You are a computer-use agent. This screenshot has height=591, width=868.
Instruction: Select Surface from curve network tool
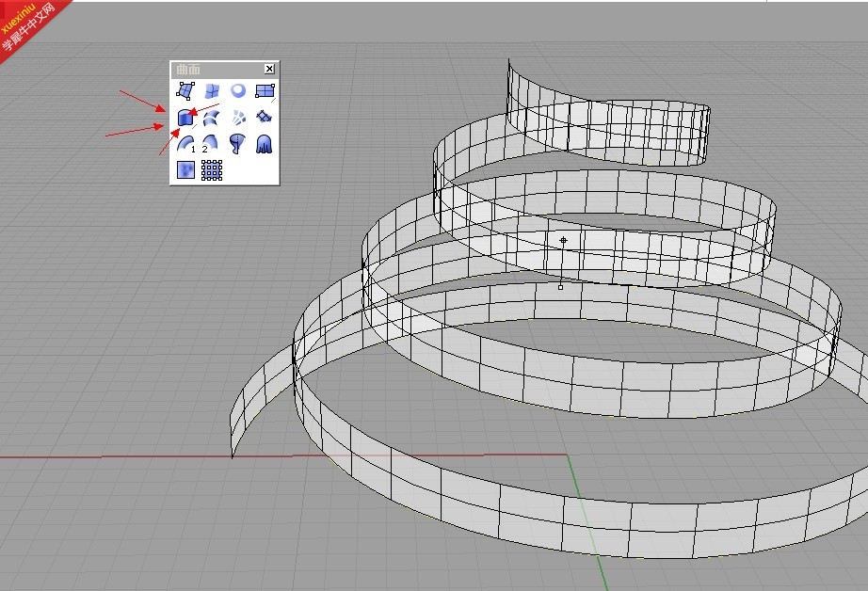click(238, 118)
